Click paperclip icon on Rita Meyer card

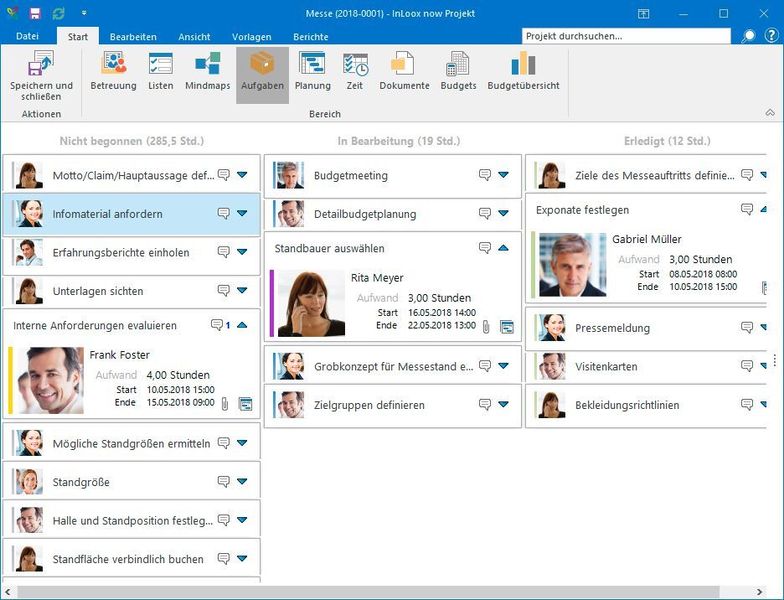(486, 327)
